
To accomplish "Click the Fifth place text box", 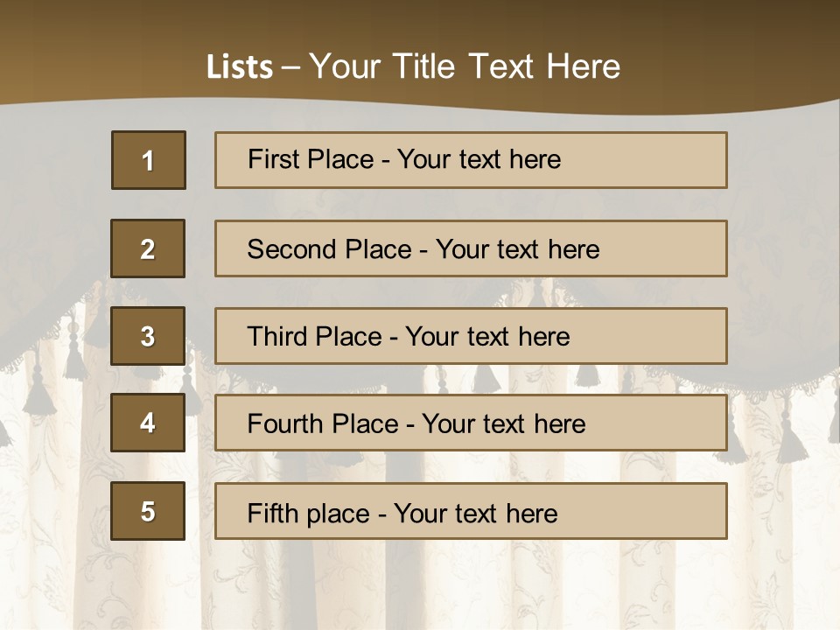I will pyautogui.click(x=471, y=511).
